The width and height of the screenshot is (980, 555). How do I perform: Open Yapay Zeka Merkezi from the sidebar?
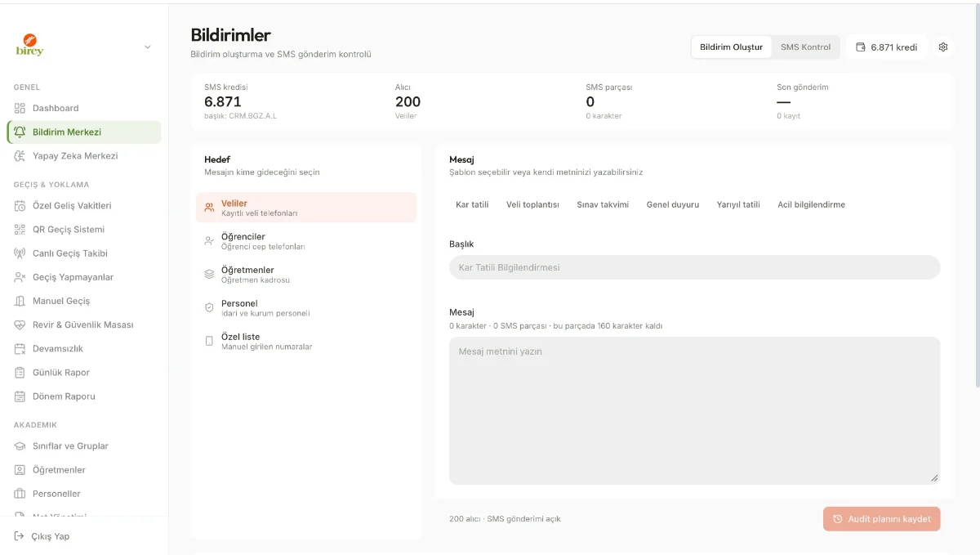(x=84, y=155)
